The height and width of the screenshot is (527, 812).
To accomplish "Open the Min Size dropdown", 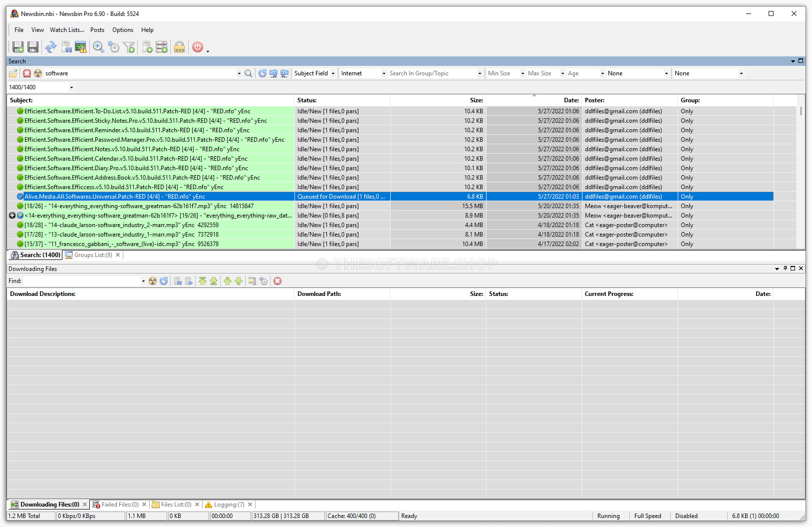I will click(x=523, y=73).
